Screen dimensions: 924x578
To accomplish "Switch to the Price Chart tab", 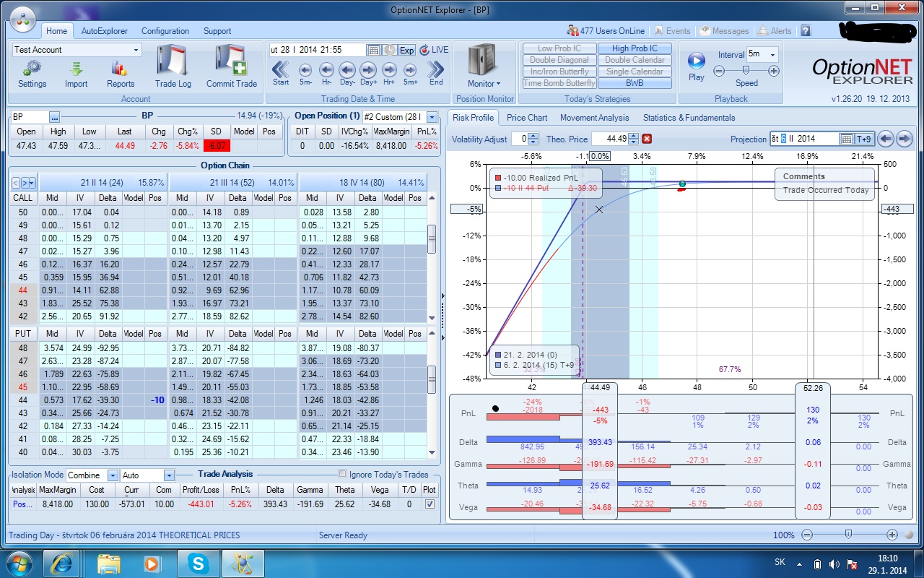I will 527,117.
